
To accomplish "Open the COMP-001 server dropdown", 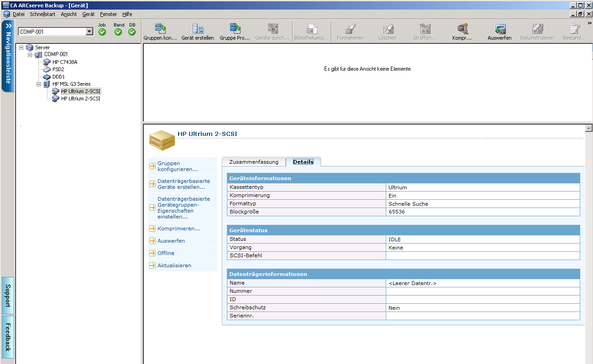I will click(x=89, y=32).
